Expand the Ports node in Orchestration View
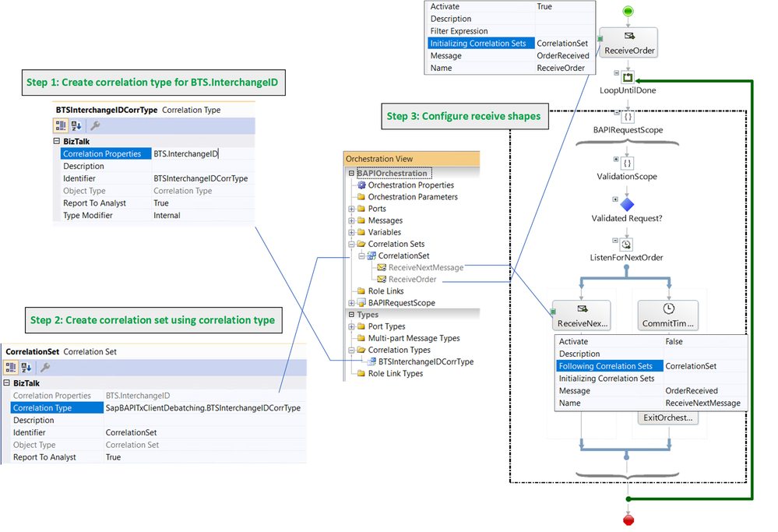 (351, 209)
